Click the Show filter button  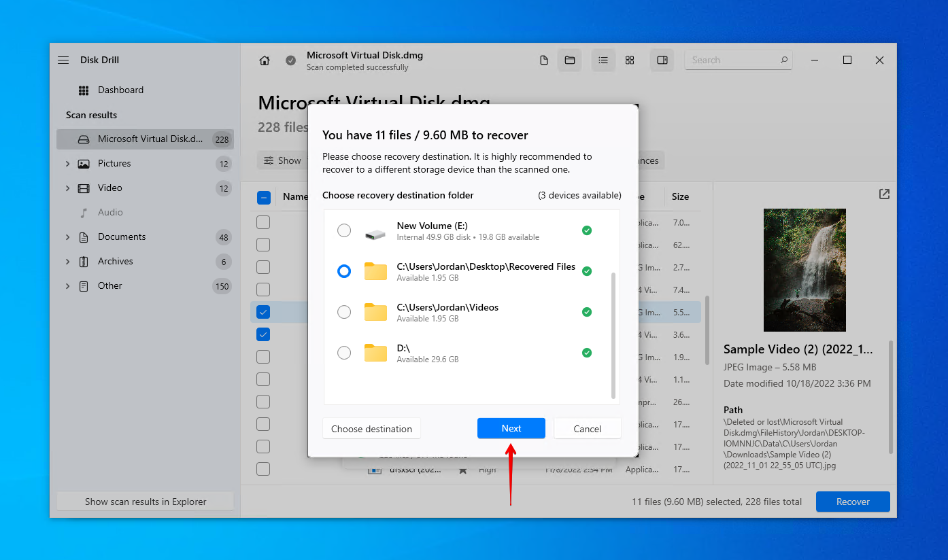point(282,160)
